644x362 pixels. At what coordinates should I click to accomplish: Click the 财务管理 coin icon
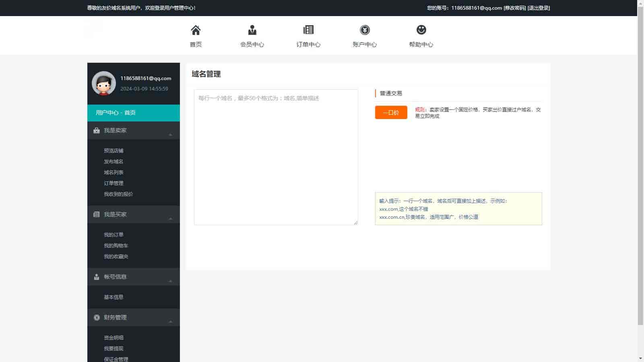[x=97, y=317]
